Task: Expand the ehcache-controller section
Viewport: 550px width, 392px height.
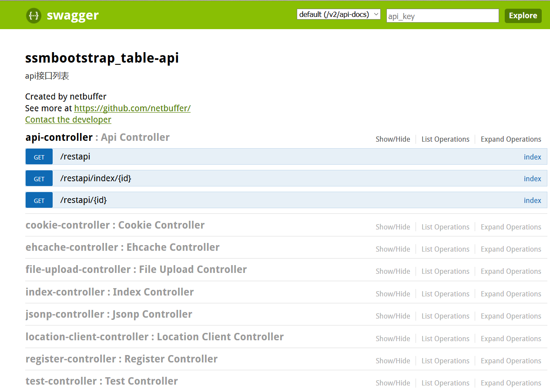Action: [122, 247]
